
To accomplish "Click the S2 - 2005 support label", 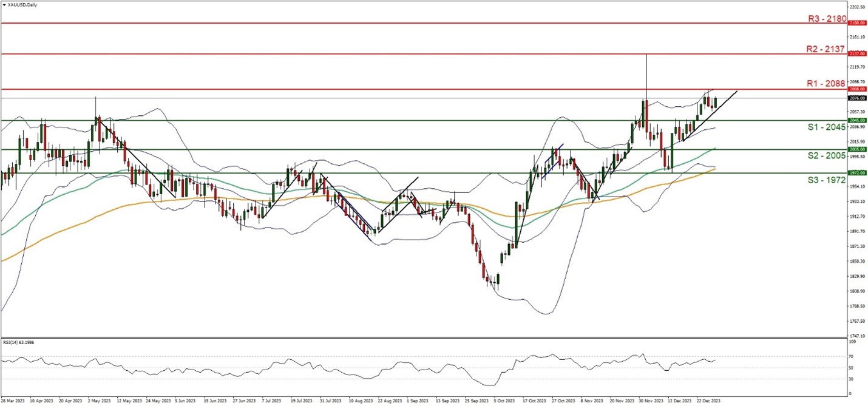I will (826, 156).
